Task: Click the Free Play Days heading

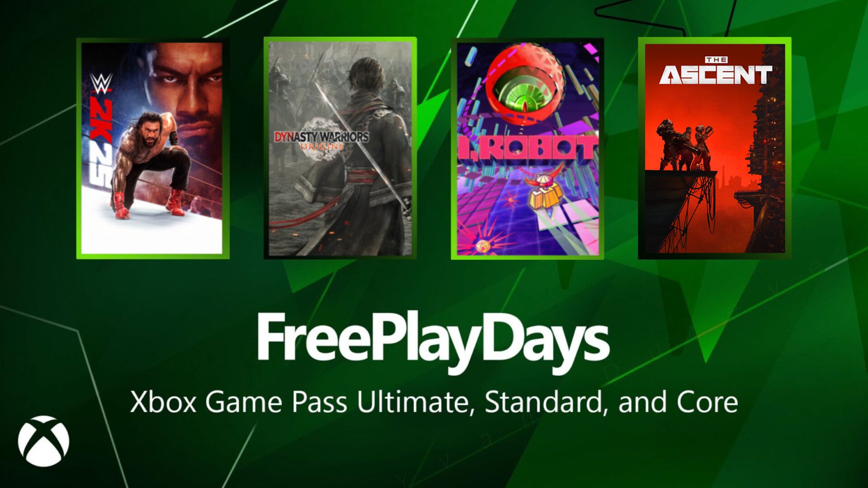Action: coord(433,343)
